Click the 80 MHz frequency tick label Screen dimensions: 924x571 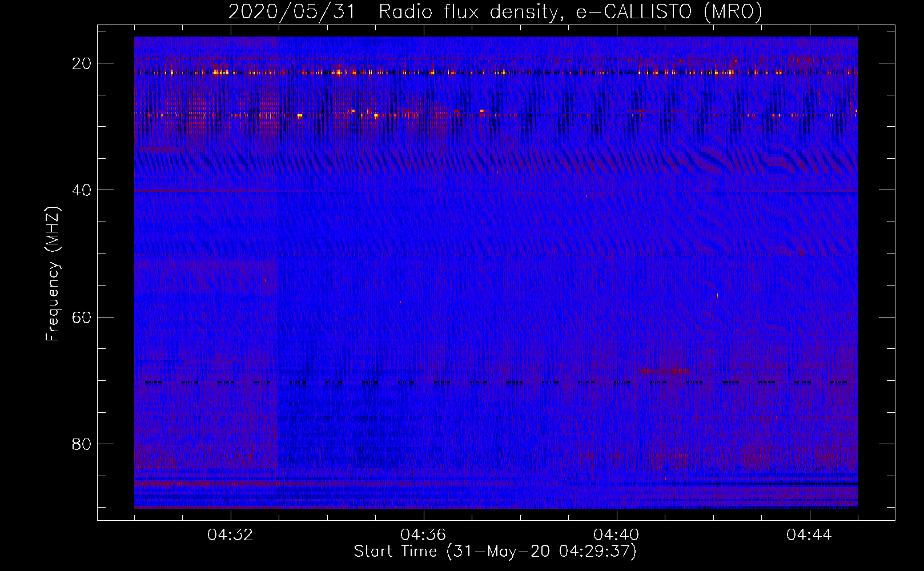82,444
